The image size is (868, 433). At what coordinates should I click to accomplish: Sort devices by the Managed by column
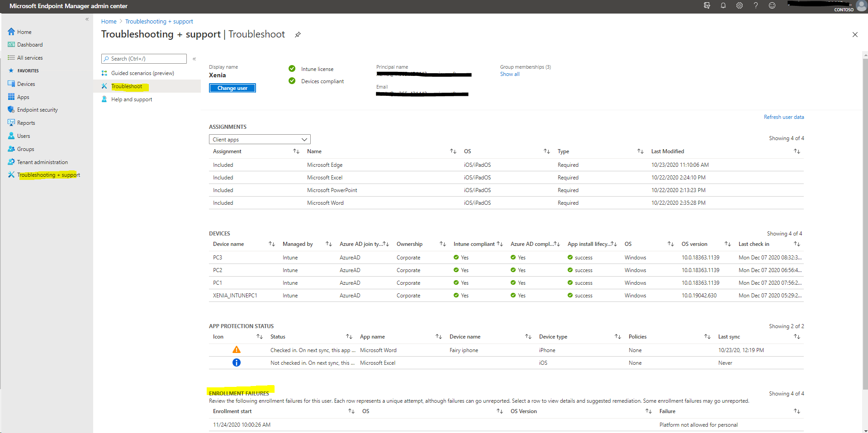[329, 244]
